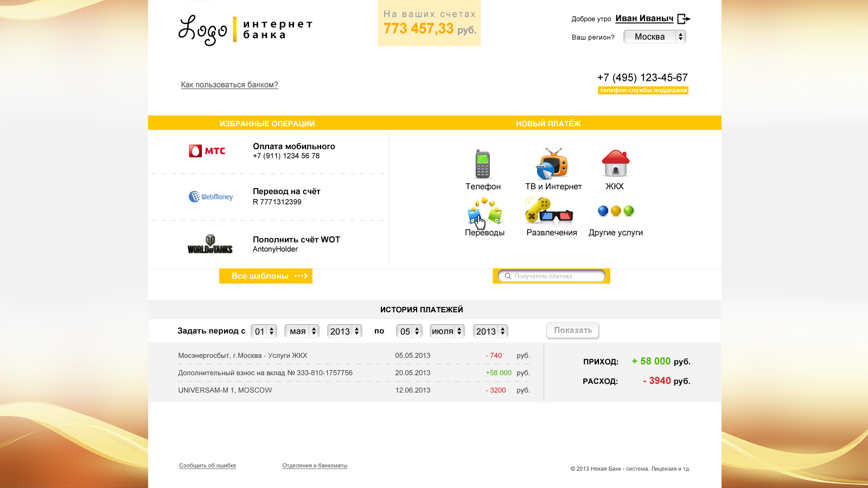Switch to the НОВЫЙ ПЛАТЁЖ section
The image size is (868, 488).
point(548,123)
